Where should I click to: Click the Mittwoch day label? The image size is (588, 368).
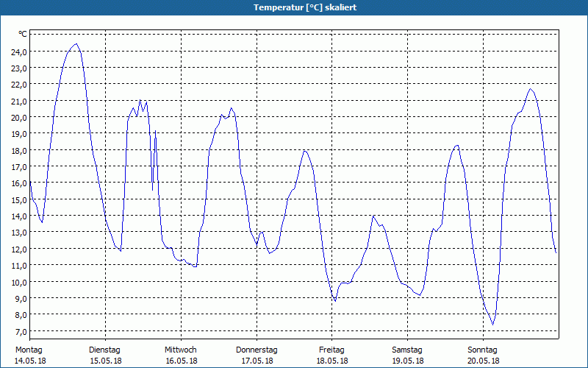(181, 350)
